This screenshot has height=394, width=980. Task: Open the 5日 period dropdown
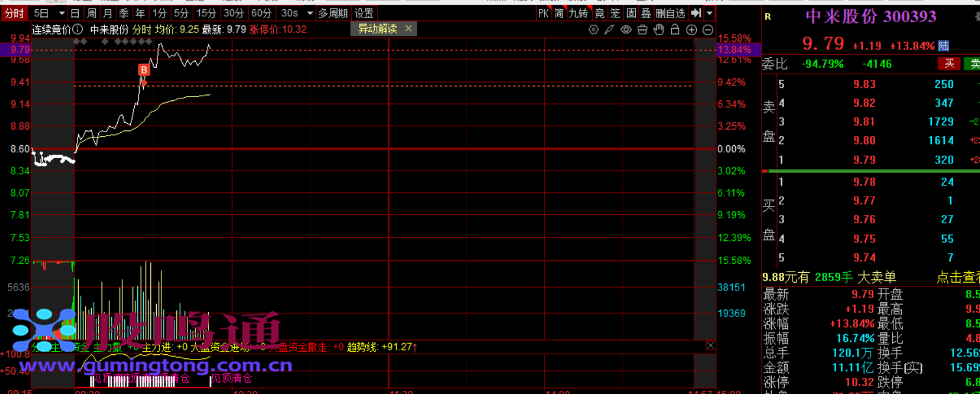tap(61, 13)
